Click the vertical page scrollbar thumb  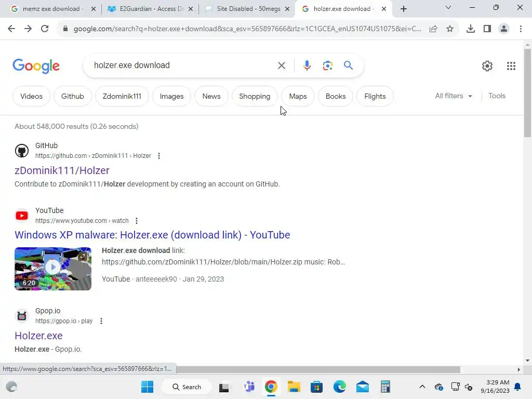click(527, 92)
